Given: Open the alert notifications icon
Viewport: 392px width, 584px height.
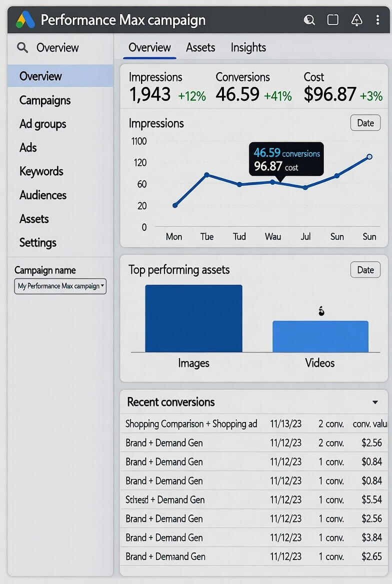Looking at the screenshot, I should point(356,20).
